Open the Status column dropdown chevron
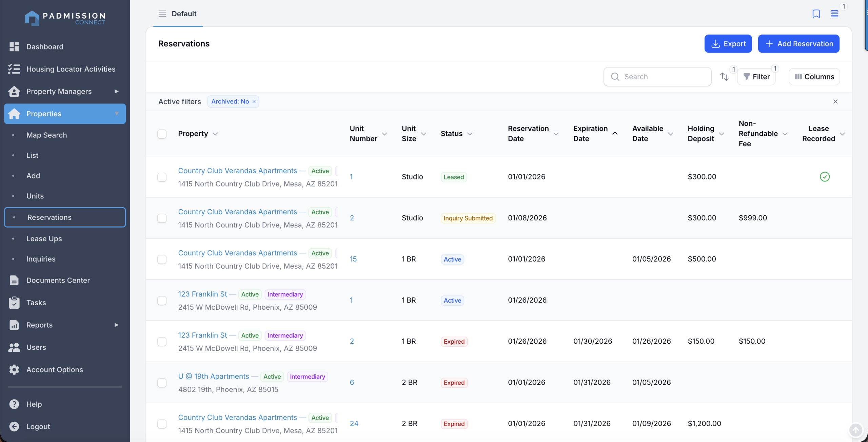 pyautogui.click(x=470, y=134)
